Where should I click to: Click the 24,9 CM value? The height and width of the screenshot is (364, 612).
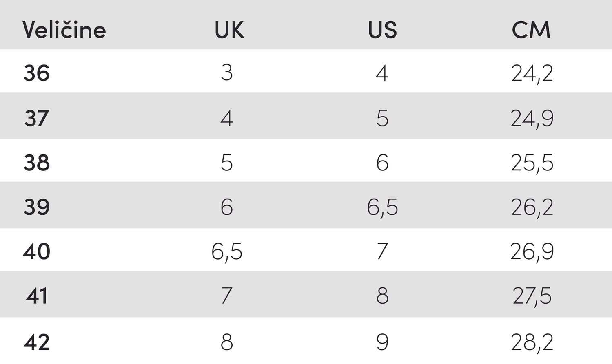point(532,119)
